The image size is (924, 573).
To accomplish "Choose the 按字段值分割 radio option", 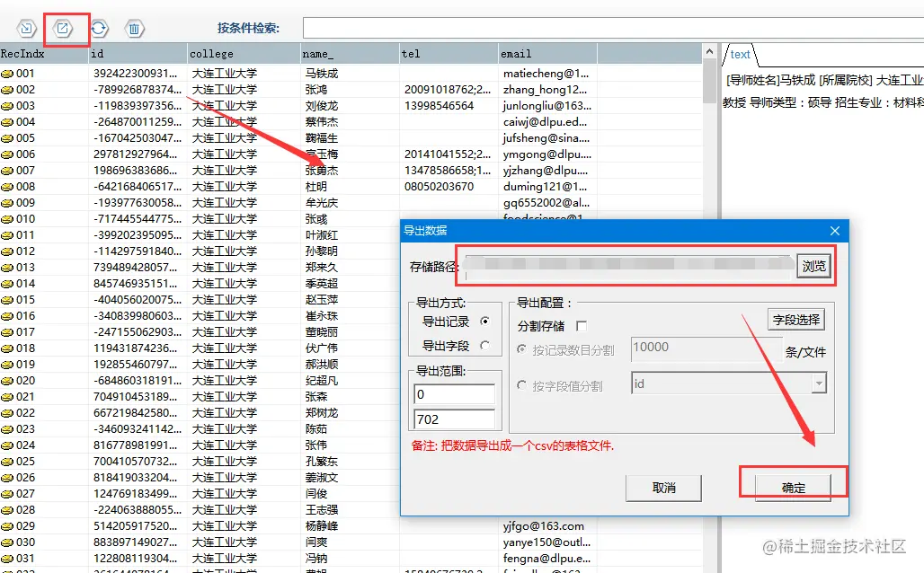I will click(521, 385).
